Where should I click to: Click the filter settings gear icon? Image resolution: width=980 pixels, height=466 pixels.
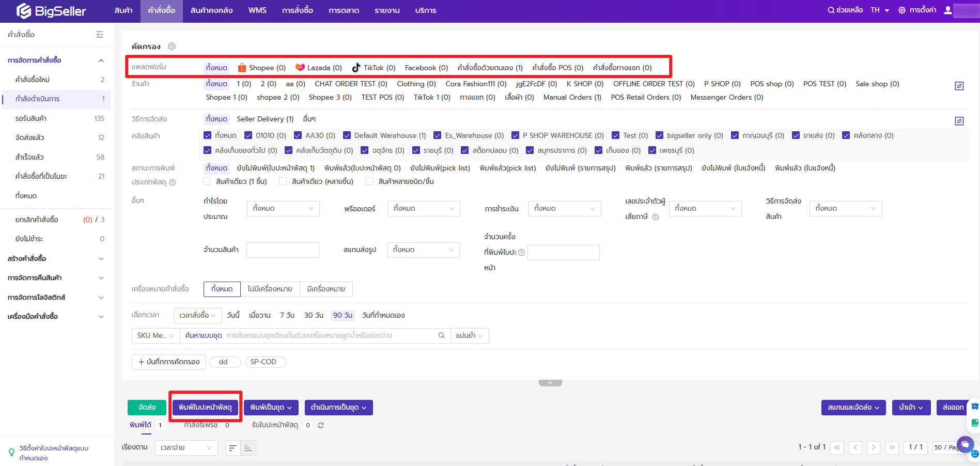(172, 46)
